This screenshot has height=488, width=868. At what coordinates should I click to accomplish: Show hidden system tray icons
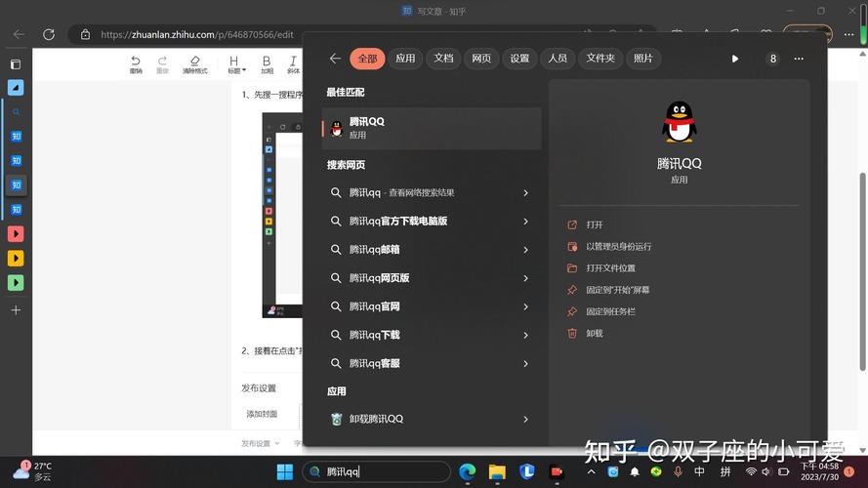[592, 472]
